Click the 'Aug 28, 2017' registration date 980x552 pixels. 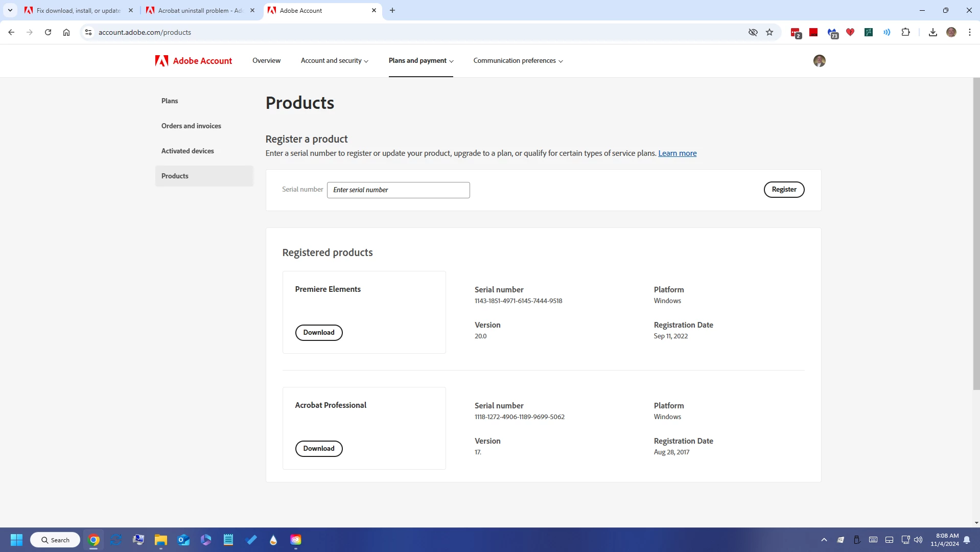point(671,452)
